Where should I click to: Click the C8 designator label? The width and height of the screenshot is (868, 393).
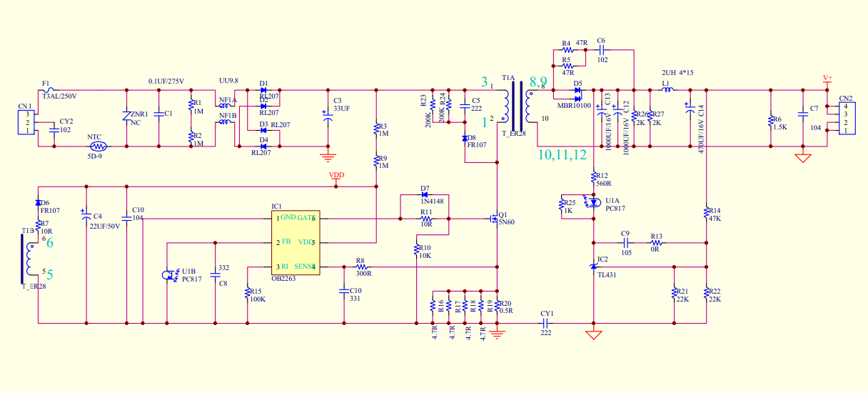(223, 283)
